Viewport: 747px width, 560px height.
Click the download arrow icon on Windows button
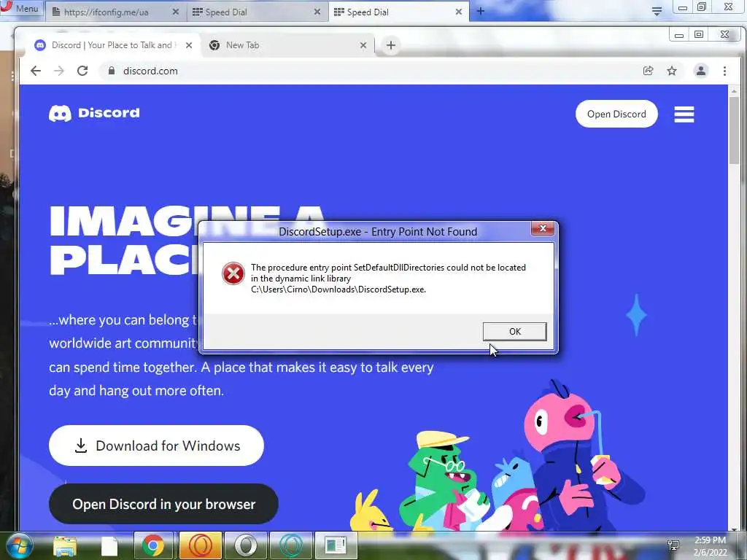[81, 446]
